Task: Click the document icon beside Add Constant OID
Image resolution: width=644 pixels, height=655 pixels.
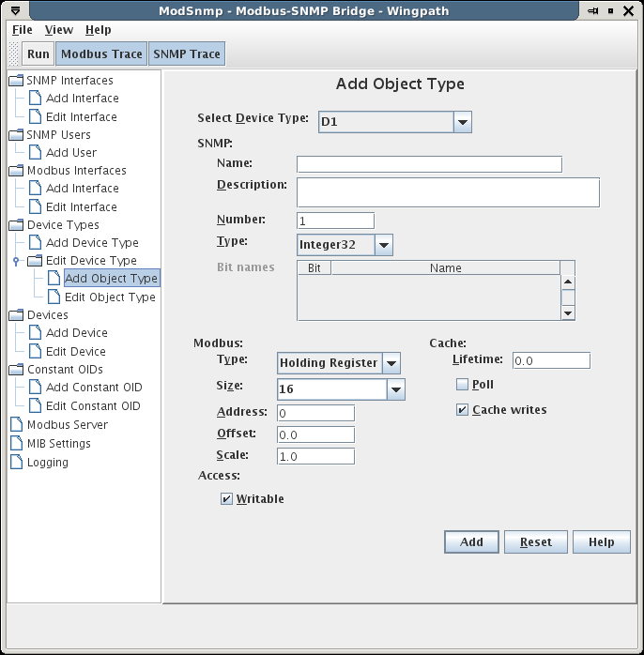Action: (x=35, y=388)
